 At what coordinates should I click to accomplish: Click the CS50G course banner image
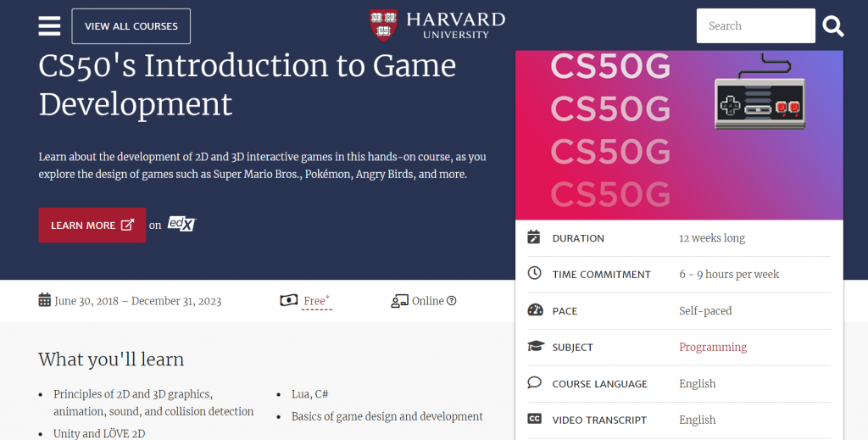(678, 135)
